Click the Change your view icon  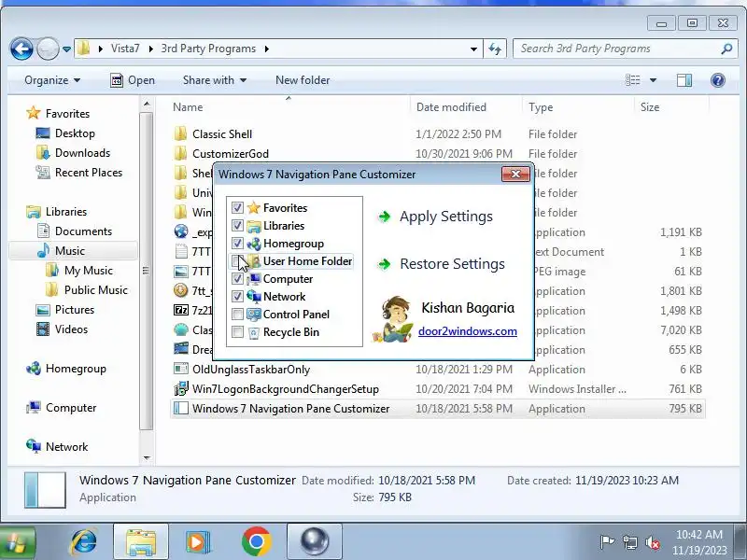click(633, 80)
